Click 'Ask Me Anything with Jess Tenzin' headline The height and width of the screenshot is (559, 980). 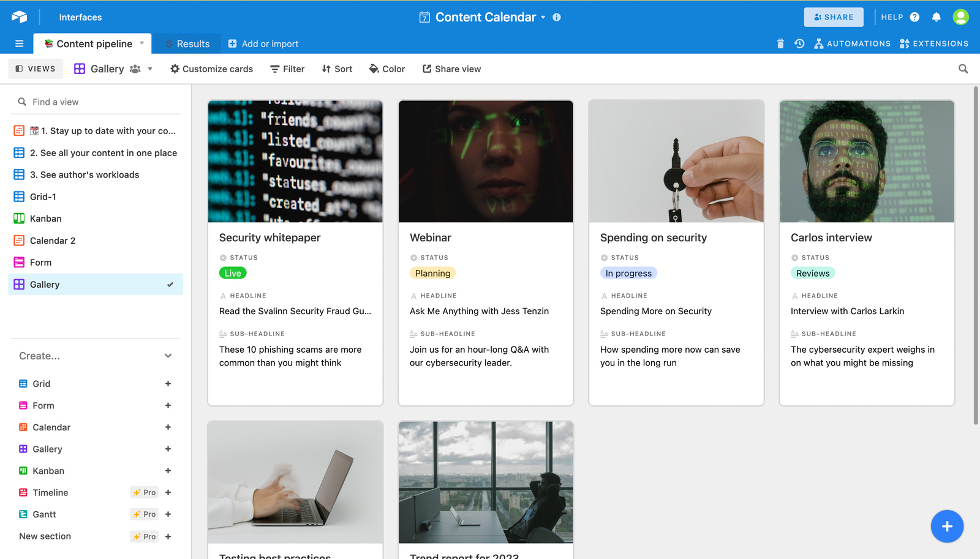[x=479, y=311]
